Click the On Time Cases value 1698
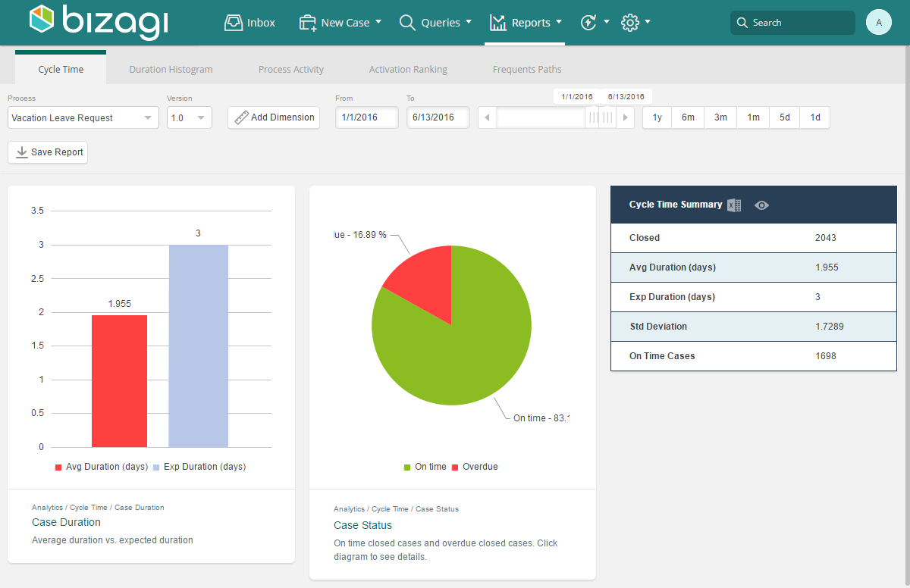 point(826,356)
